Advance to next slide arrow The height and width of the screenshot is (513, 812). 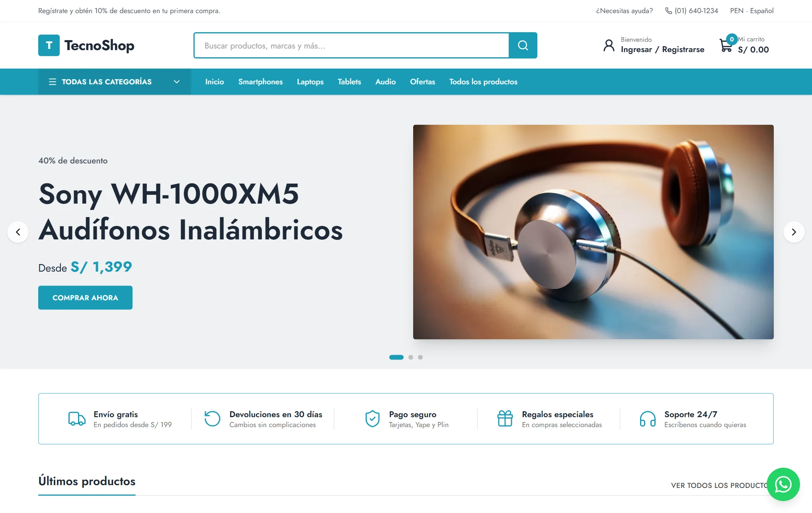coord(794,232)
